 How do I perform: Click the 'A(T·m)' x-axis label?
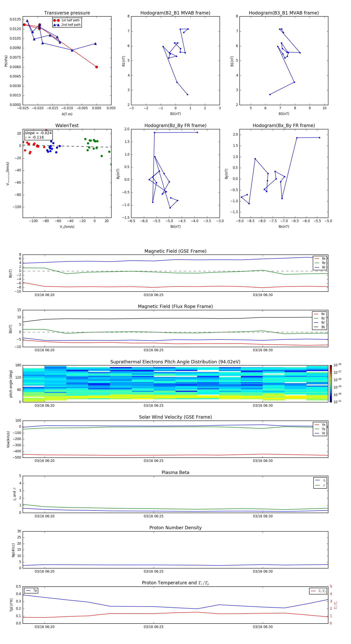67,114
